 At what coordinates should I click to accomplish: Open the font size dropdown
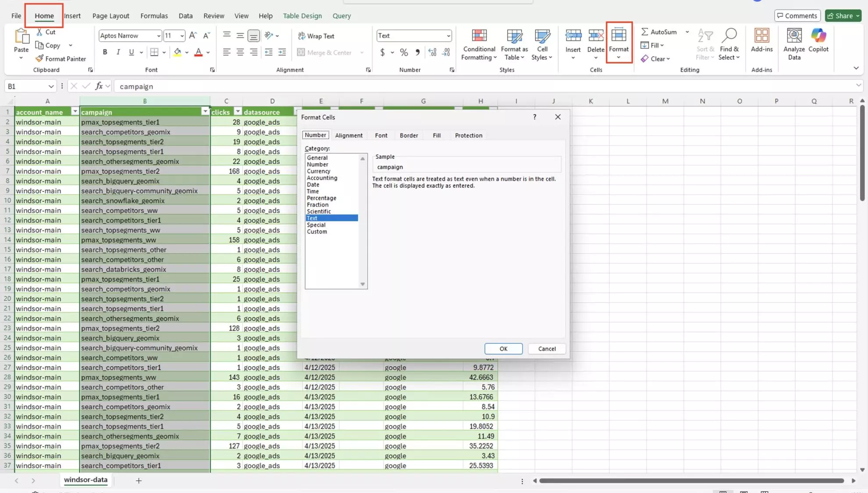[181, 36]
